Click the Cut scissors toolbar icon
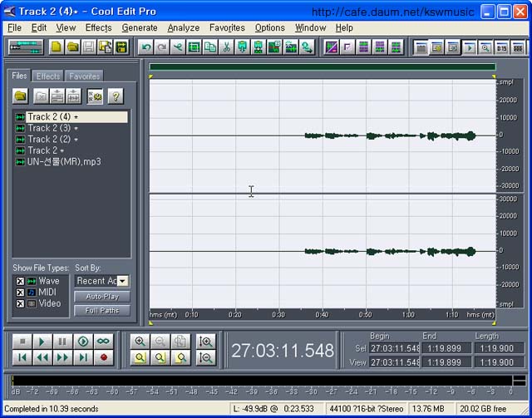 point(226,47)
